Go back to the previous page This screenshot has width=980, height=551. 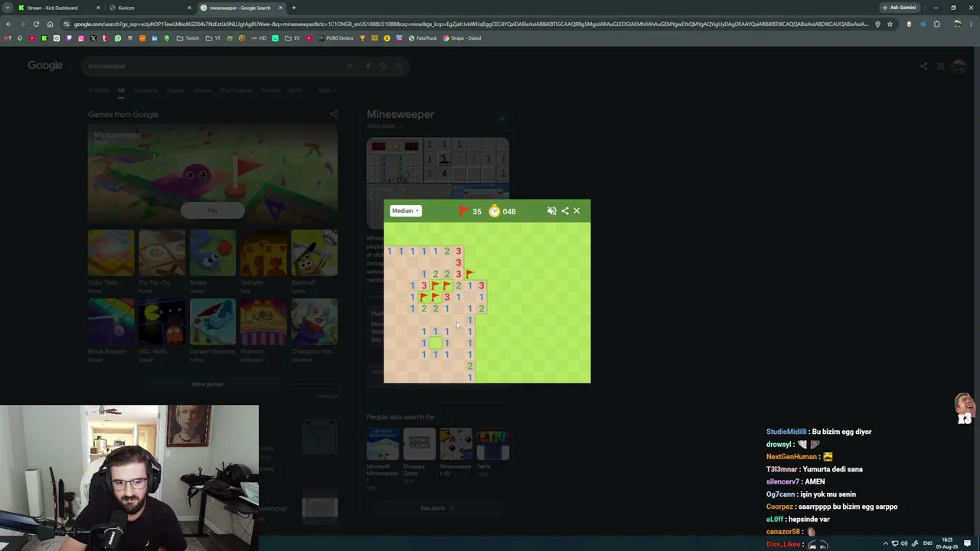click(x=8, y=24)
